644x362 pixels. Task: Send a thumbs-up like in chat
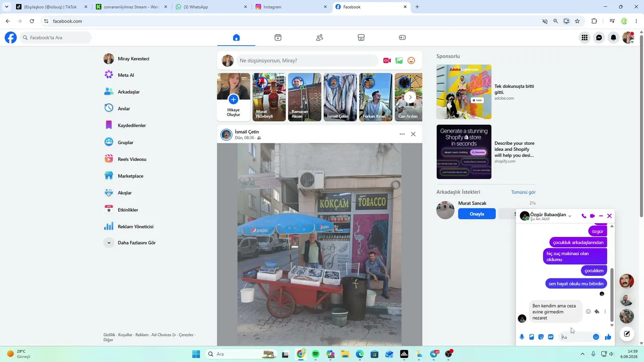pyautogui.click(x=608, y=337)
